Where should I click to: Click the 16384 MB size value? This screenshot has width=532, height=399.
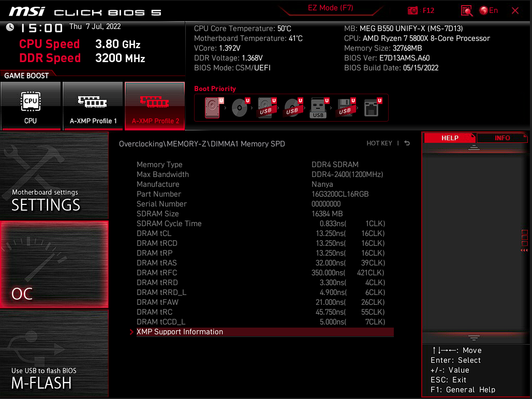pyautogui.click(x=327, y=214)
